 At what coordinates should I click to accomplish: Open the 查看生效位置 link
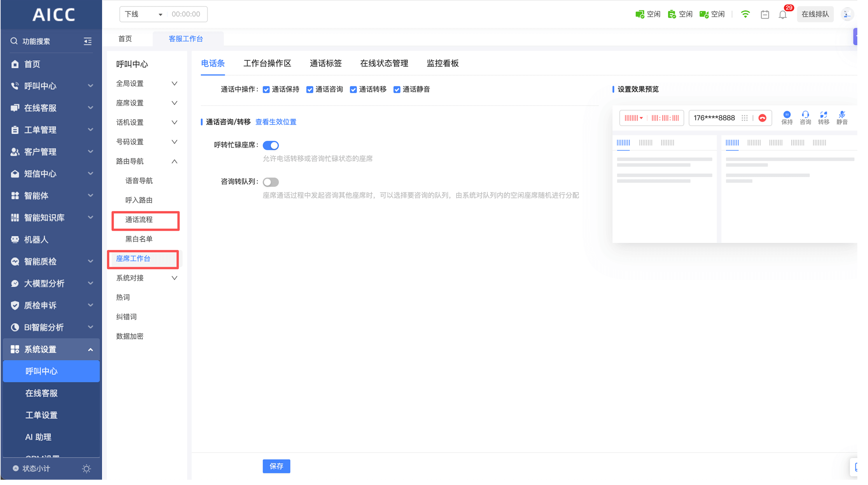276,122
